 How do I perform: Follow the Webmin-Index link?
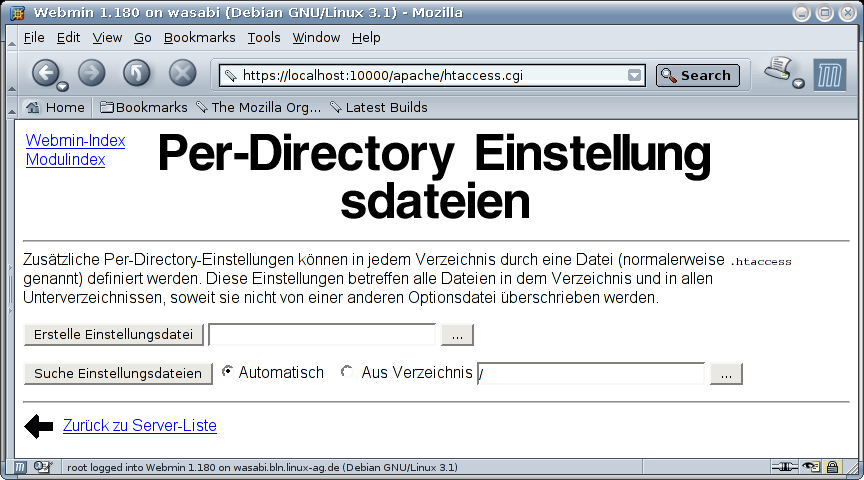(x=75, y=141)
